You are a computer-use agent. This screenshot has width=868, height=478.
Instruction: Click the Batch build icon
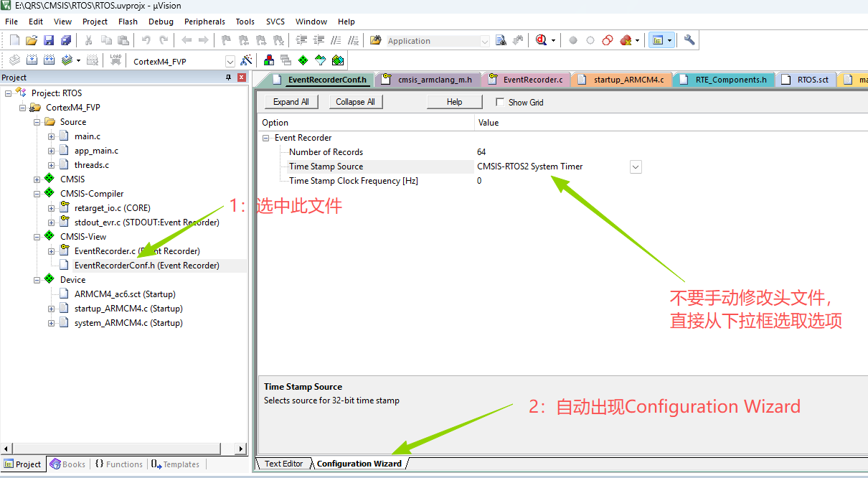coord(66,61)
